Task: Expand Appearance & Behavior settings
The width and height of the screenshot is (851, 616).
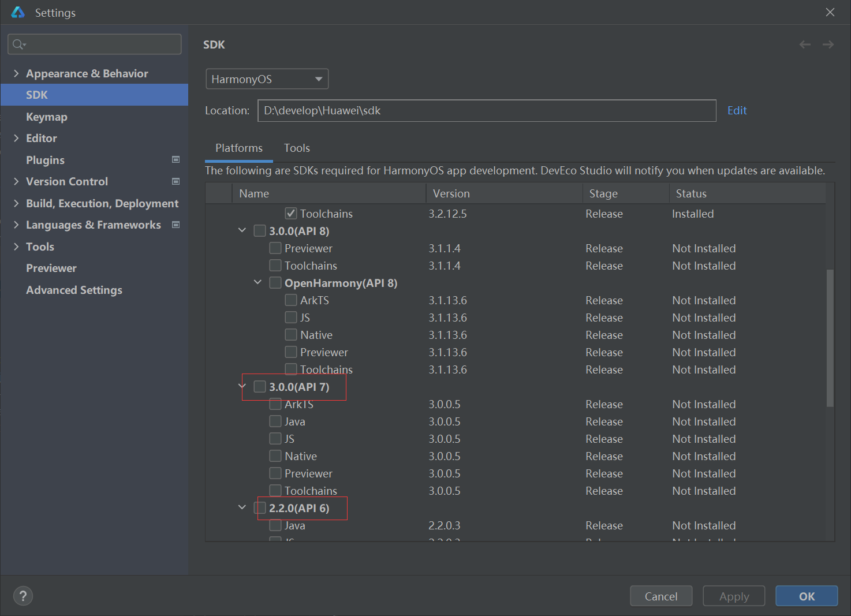Action: click(x=16, y=73)
